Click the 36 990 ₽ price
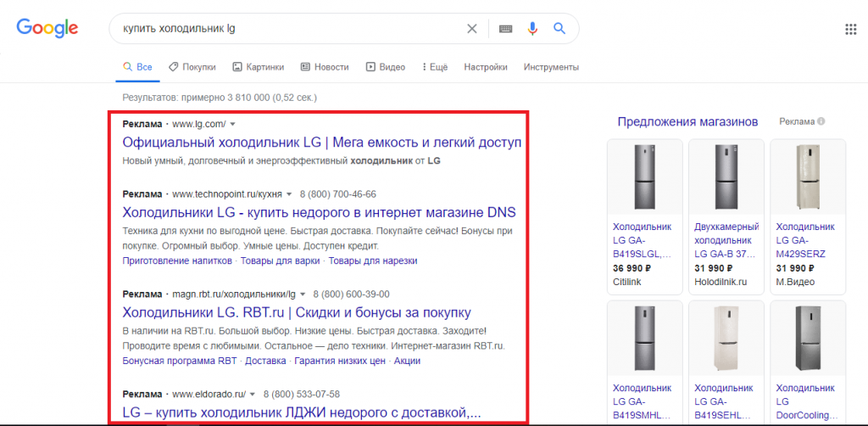The width and height of the screenshot is (868, 426). coord(632,268)
